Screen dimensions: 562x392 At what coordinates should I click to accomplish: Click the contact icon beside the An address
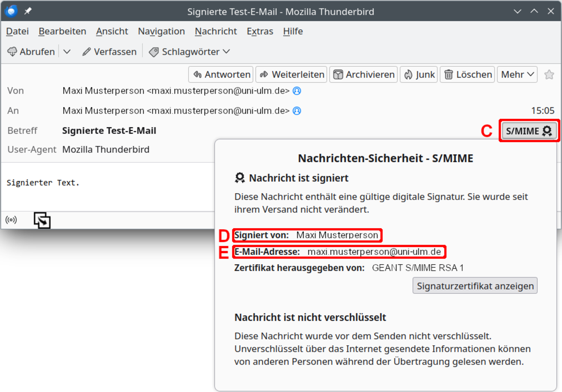pyautogui.click(x=297, y=111)
